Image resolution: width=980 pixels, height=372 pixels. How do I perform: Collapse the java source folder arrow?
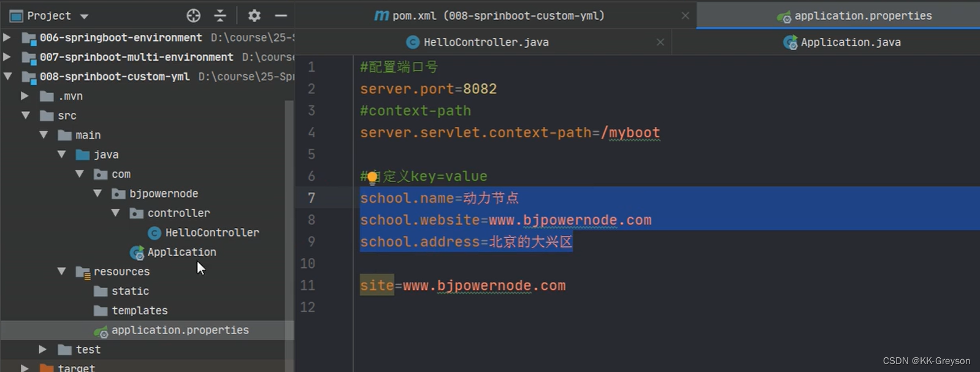pos(61,154)
